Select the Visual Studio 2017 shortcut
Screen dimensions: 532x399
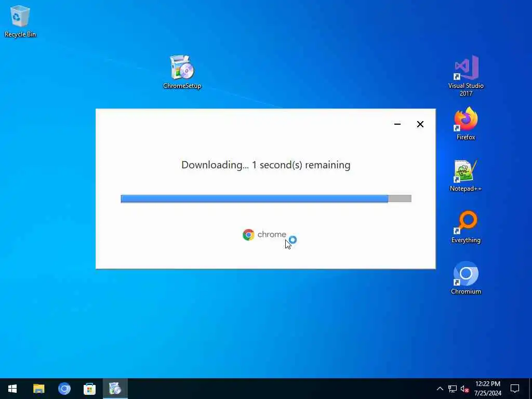[466, 75]
